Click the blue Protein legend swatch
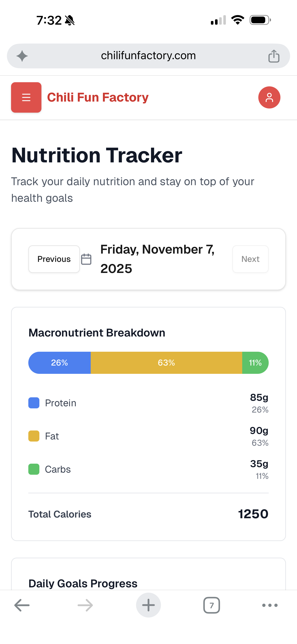Screen dimensions: 297x644 coord(34,403)
